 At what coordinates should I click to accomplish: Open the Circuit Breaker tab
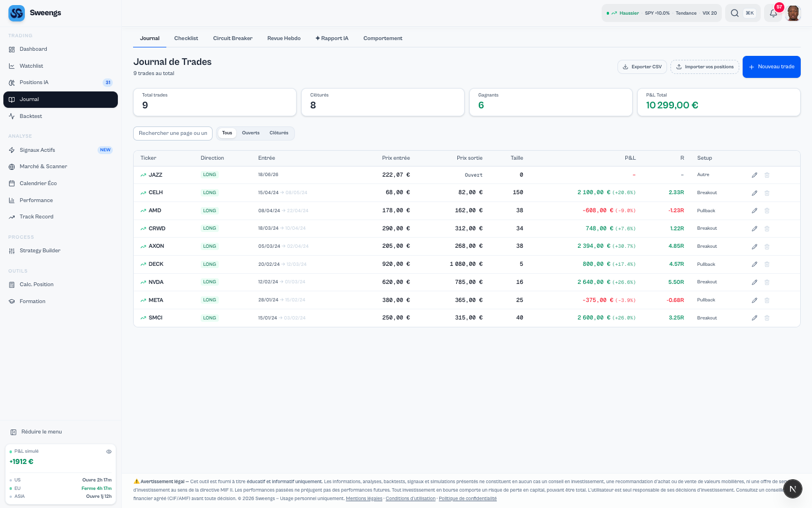(233, 38)
